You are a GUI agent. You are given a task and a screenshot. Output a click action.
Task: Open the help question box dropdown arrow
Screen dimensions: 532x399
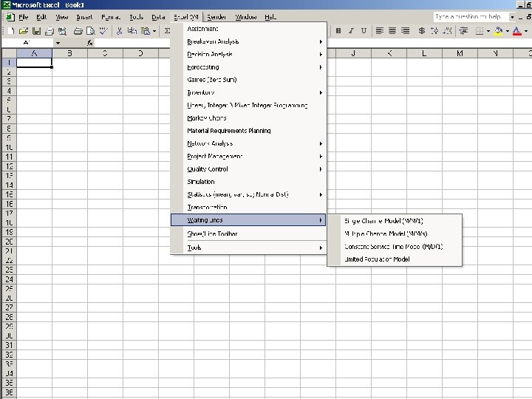512,16
